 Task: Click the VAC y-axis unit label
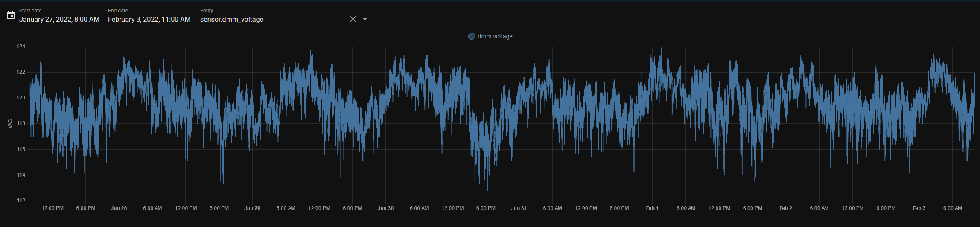[x=10, y=124]
